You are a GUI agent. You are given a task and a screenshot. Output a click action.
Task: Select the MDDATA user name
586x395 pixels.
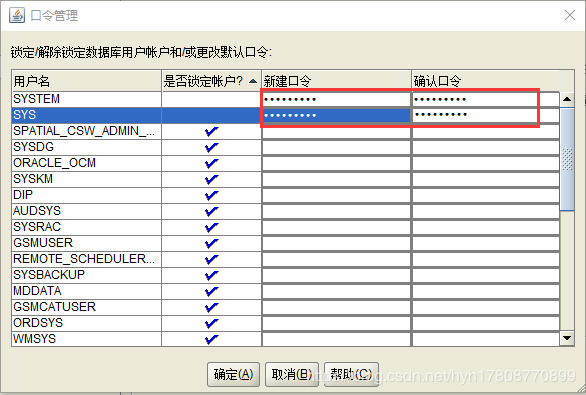[x=37, y=291]
